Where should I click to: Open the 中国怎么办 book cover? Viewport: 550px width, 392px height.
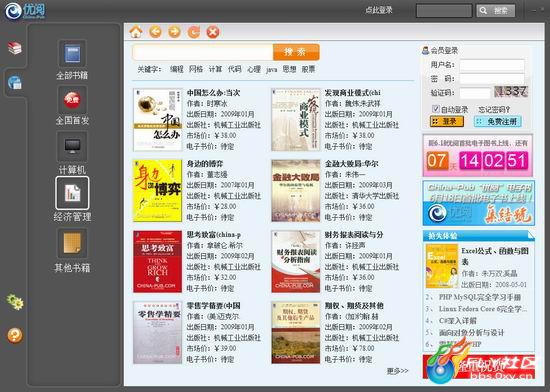coord(157,120)
